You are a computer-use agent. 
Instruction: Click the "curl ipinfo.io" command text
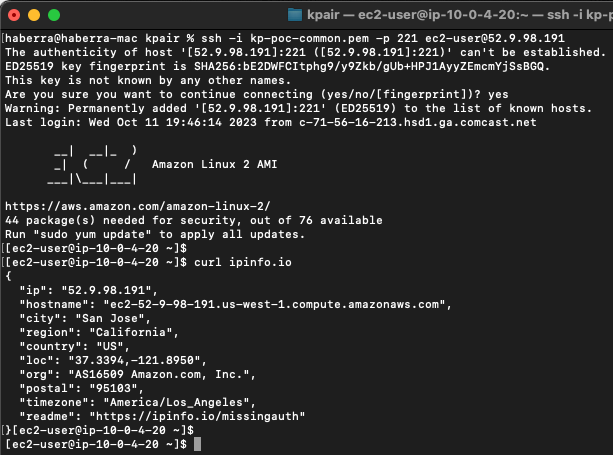click(x=242, y=262)
